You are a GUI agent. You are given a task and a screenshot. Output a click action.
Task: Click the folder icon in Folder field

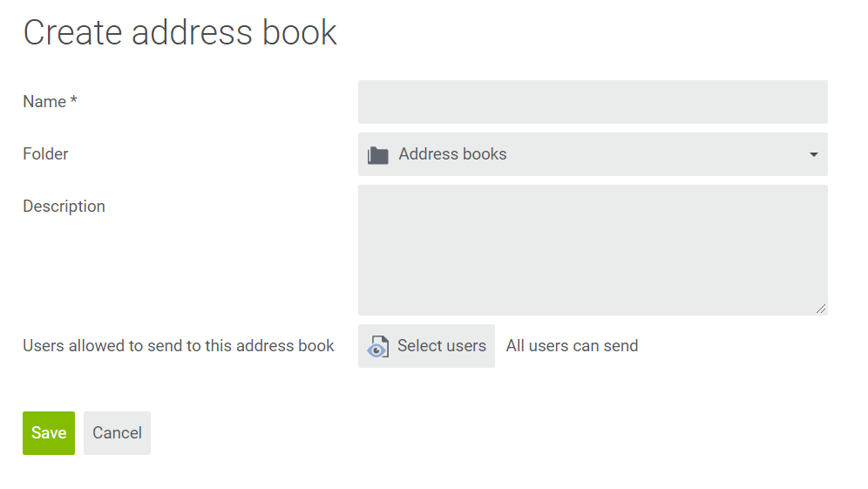pos(378,155)
